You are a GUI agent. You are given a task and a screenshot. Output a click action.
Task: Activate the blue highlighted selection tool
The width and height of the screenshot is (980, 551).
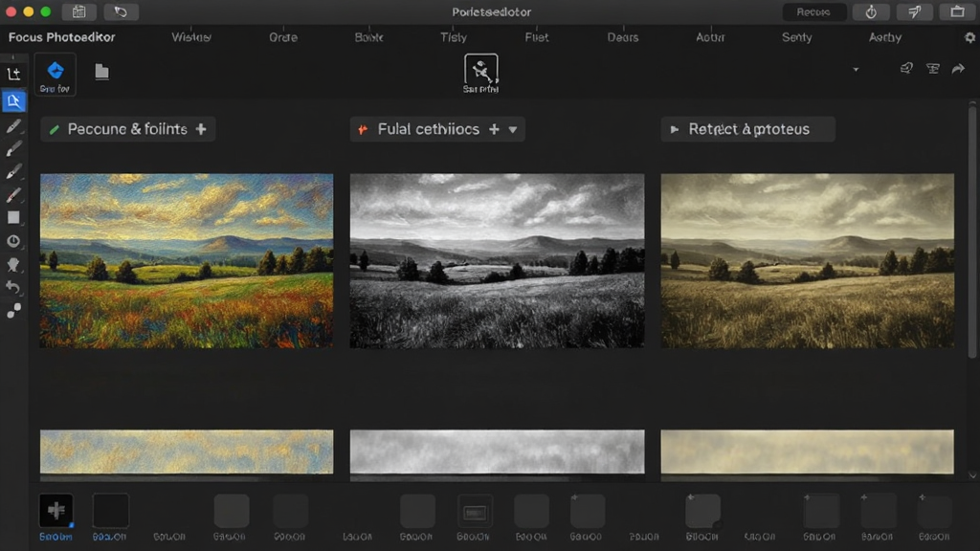(13, 101)
